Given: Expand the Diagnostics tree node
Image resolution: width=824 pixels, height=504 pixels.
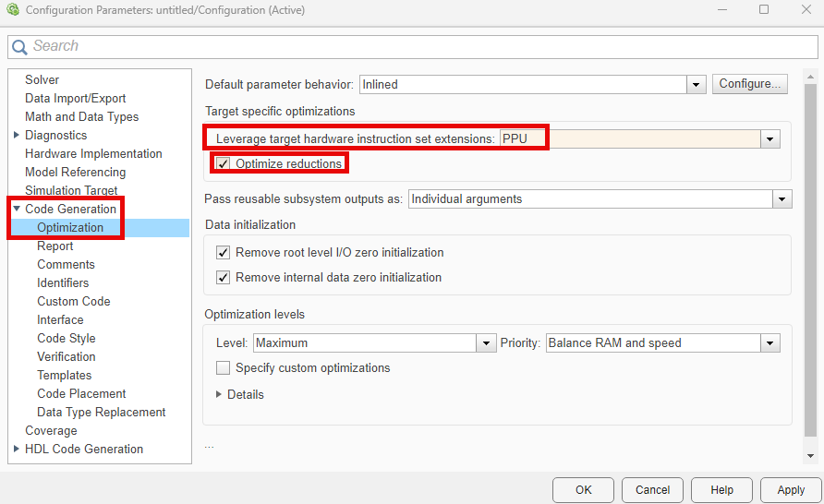Looking at the screenshot, I should point(17,136).
